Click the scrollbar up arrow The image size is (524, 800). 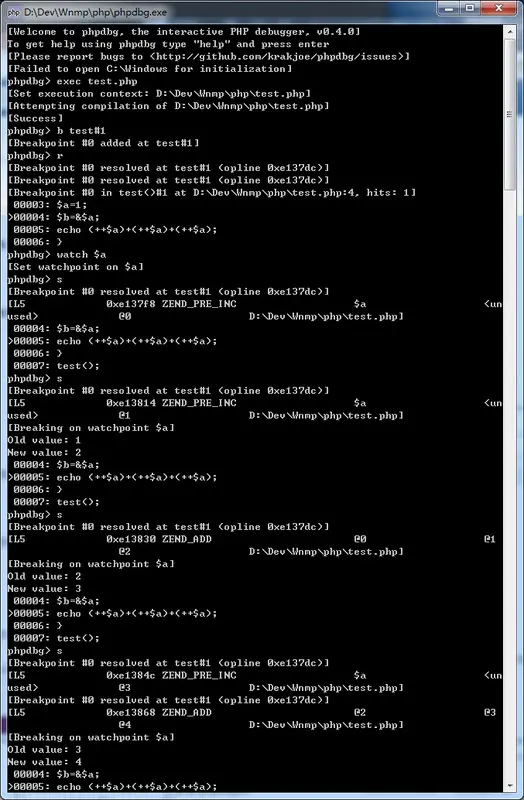click(x=509, y=31)
